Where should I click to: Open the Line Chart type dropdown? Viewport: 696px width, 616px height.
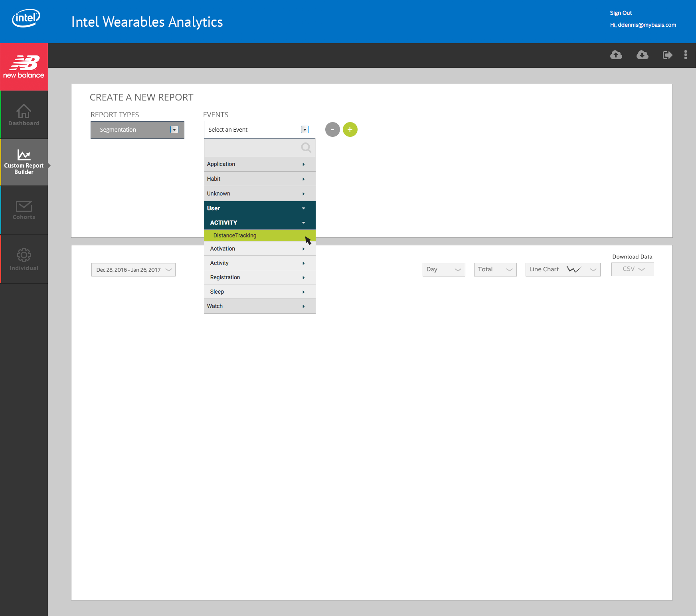pos(563,270)
